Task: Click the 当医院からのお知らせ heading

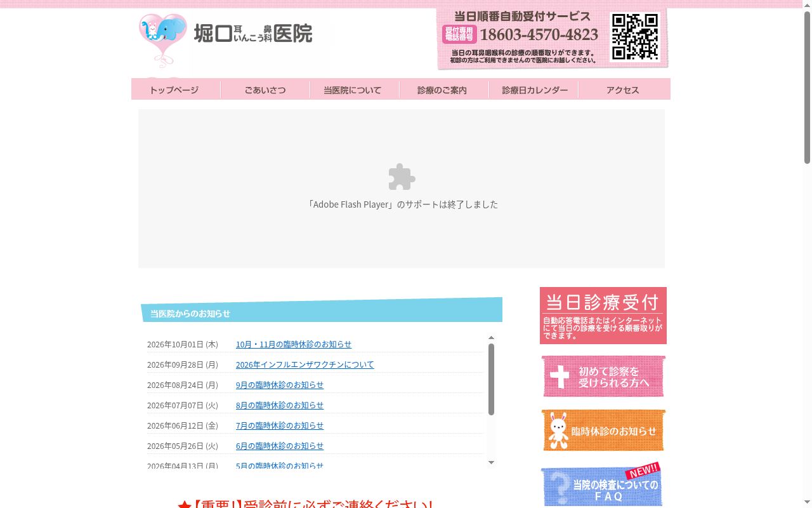Action: [190, 314]
